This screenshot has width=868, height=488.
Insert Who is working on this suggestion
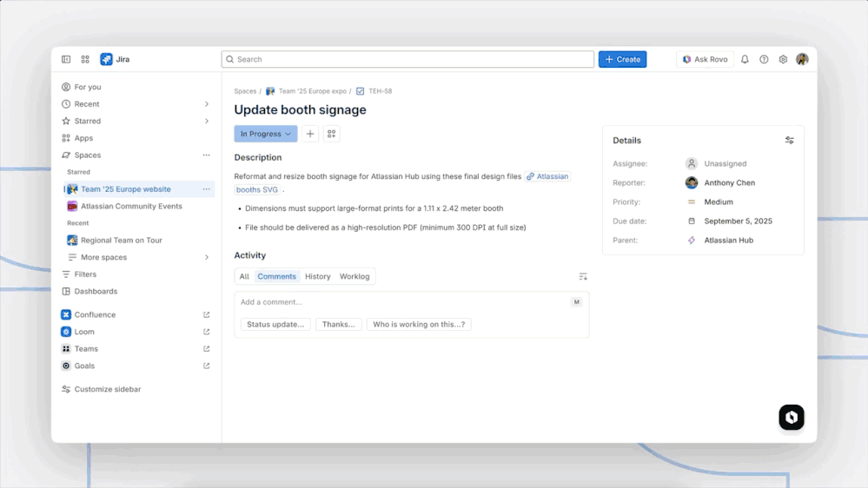[x=419, y=324]
